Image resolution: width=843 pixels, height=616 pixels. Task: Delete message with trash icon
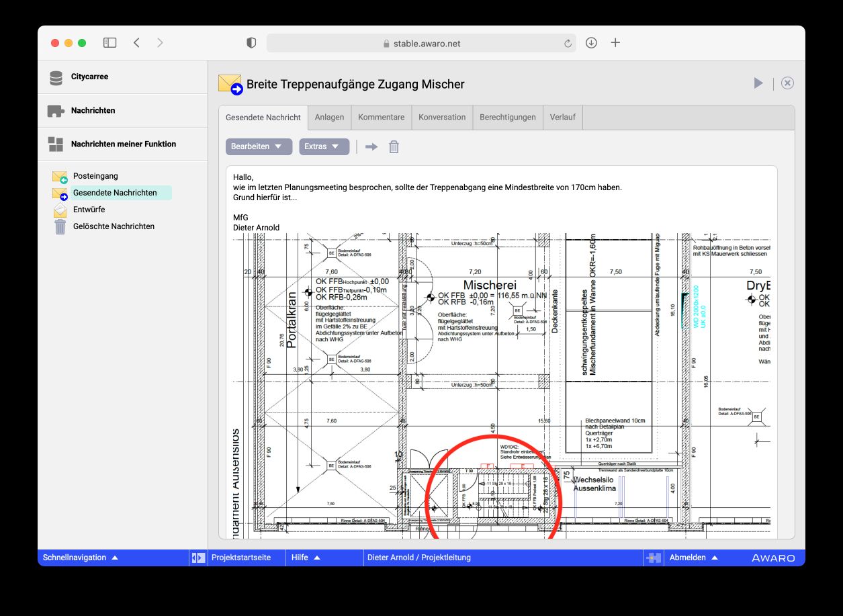point(394,146)
